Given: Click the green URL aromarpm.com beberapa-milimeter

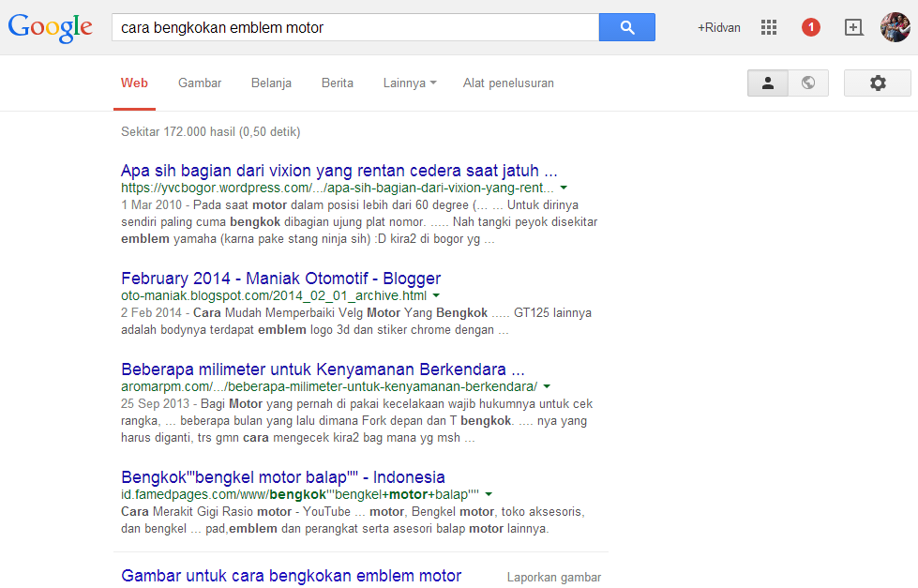Looking at the screenshot, I should tap(329, 386).
